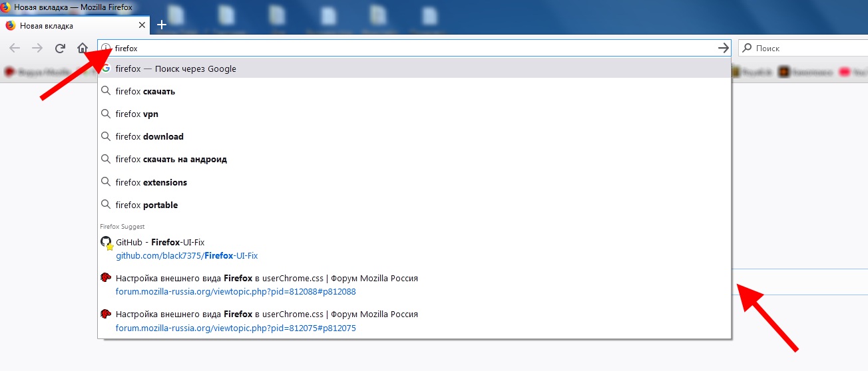This screenshot has height=371, width=868.
Task: Click the search icon beside 'firefox extensions'
Action: click(x=105, y=182)
